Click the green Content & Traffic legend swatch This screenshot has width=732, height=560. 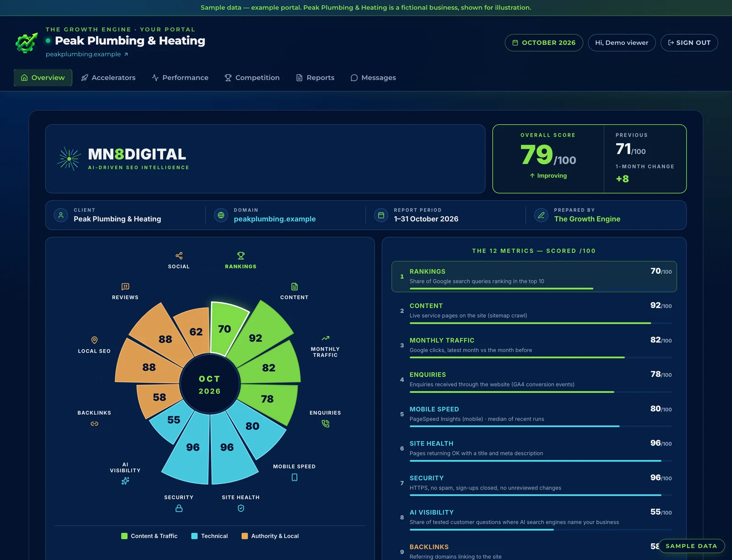coord(124,536)
